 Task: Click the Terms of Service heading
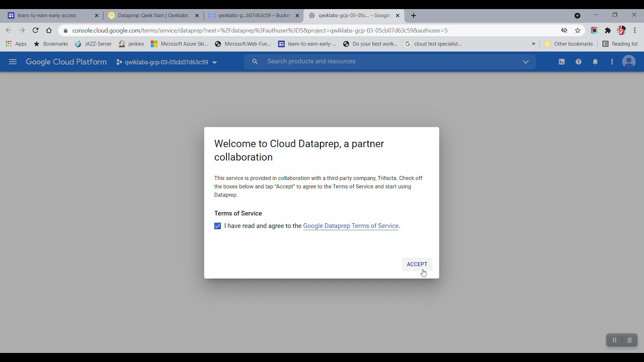tap(238, 214)
